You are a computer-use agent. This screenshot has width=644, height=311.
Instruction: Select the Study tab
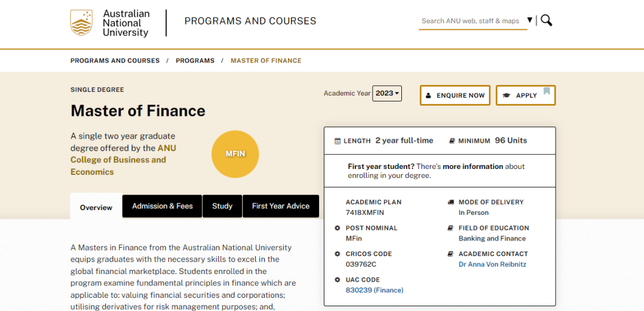(222, 206)
